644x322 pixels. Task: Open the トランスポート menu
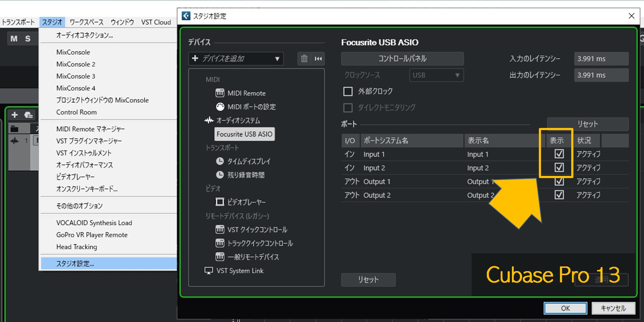[x=18, y=22]
